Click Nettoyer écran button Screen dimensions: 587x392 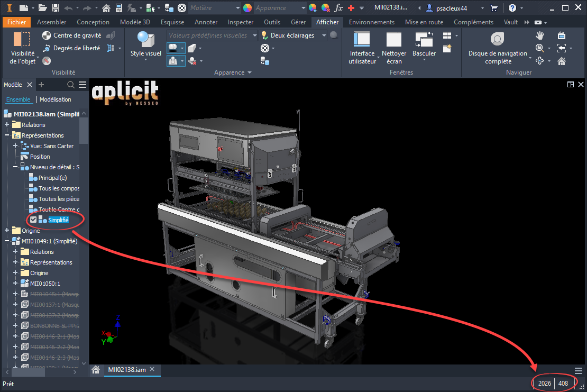coord(393,47)
